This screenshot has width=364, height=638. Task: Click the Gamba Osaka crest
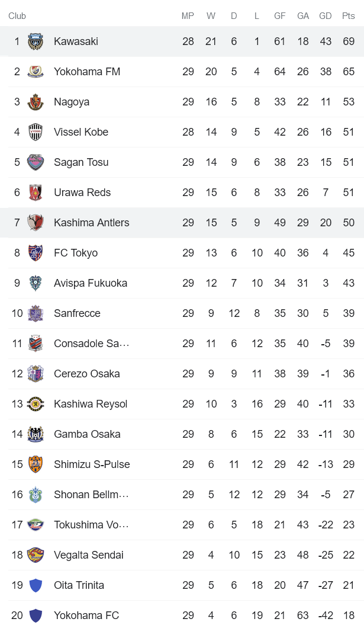point(36,434)
